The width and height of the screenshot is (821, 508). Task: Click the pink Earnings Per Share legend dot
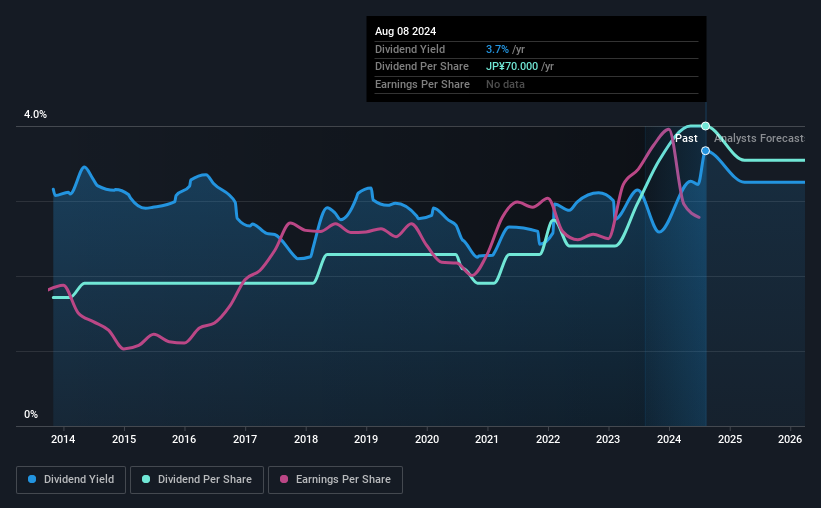(284, 479)
